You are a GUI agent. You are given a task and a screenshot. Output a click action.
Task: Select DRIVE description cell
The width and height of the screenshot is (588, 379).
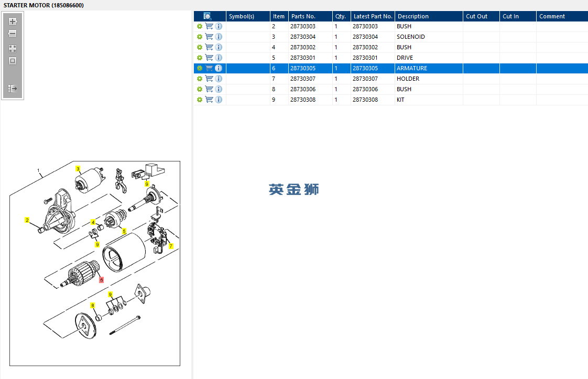coord(429,58)
